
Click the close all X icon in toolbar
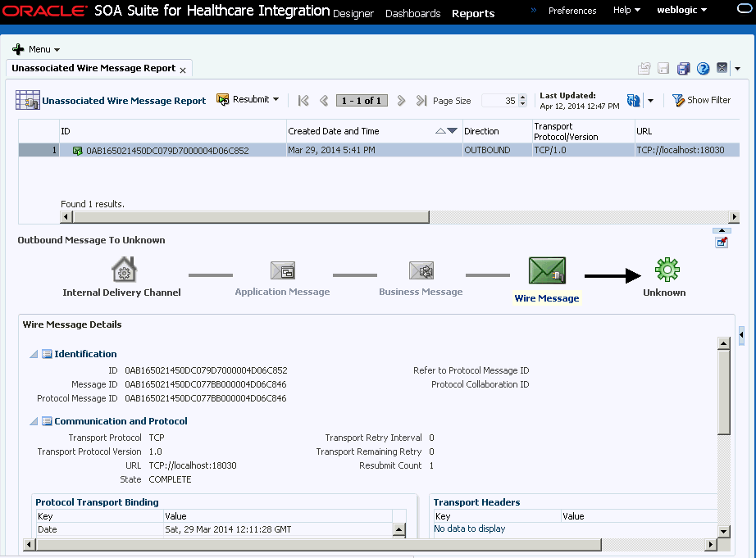click(722, 68)
